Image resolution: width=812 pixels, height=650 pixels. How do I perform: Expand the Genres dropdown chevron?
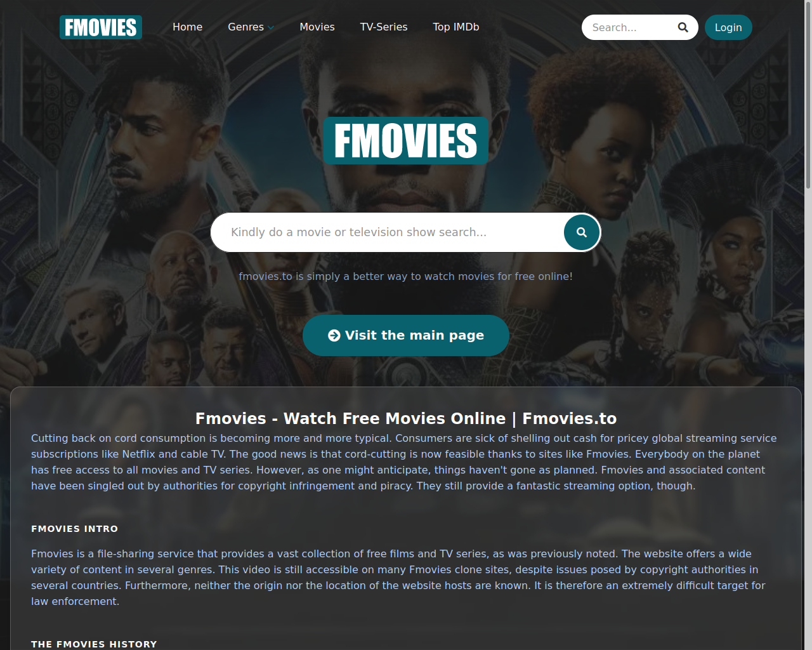click(x=271, y=28)
